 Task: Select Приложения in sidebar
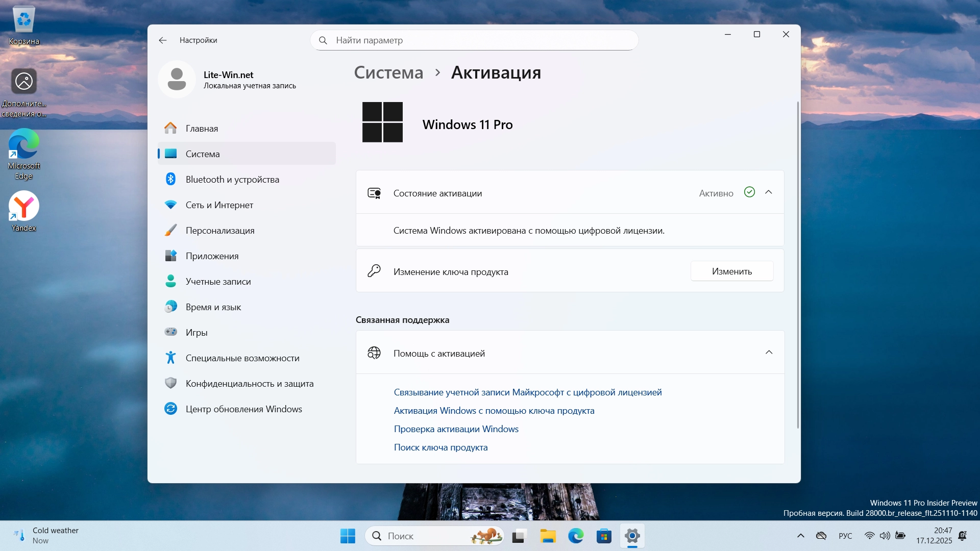click(x=212, y=256)
